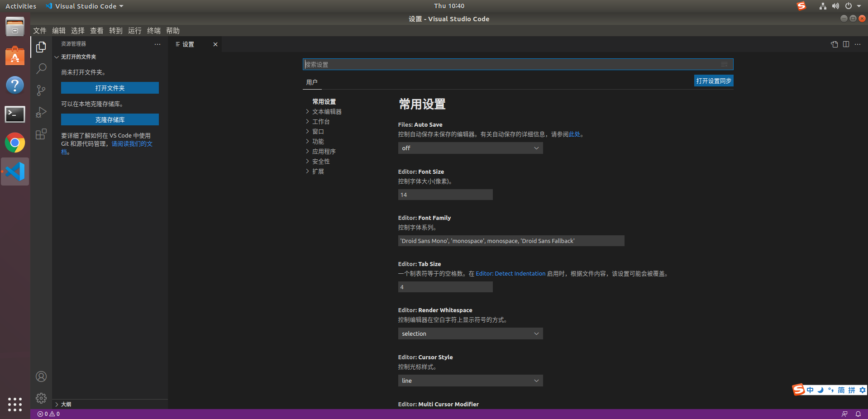Open the notifications bell in status bar
868x419 pixels.
pos(858,414)
